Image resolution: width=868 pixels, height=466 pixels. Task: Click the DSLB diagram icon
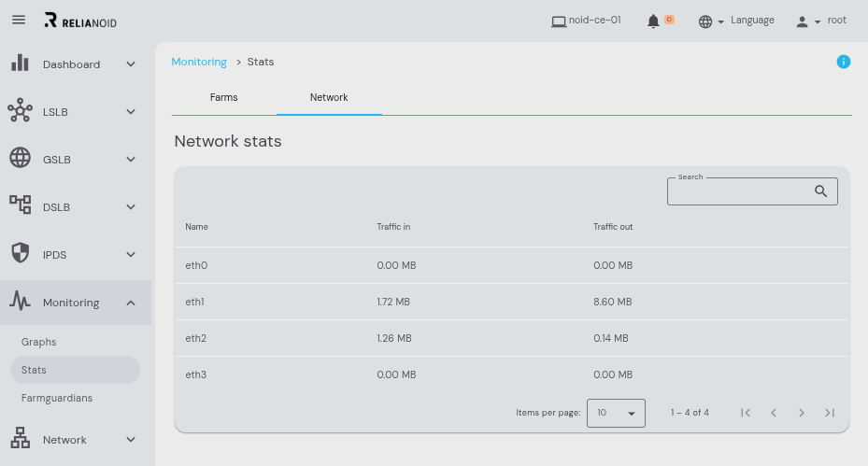point(20,205)
